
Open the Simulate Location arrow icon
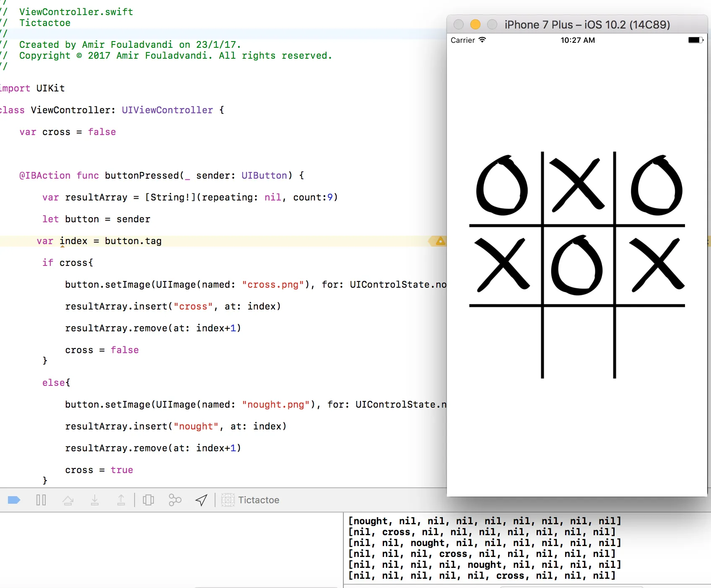pyautogui.click(x=201, y=500)
